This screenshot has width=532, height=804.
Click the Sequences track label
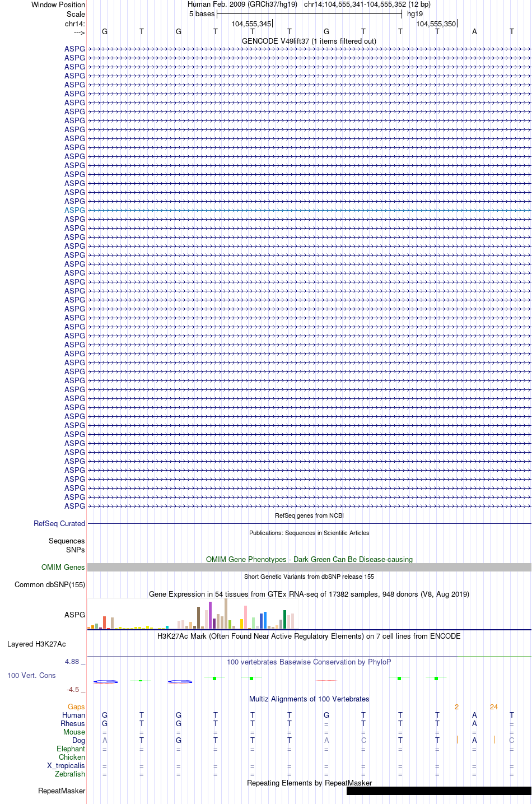coord(67,541)
